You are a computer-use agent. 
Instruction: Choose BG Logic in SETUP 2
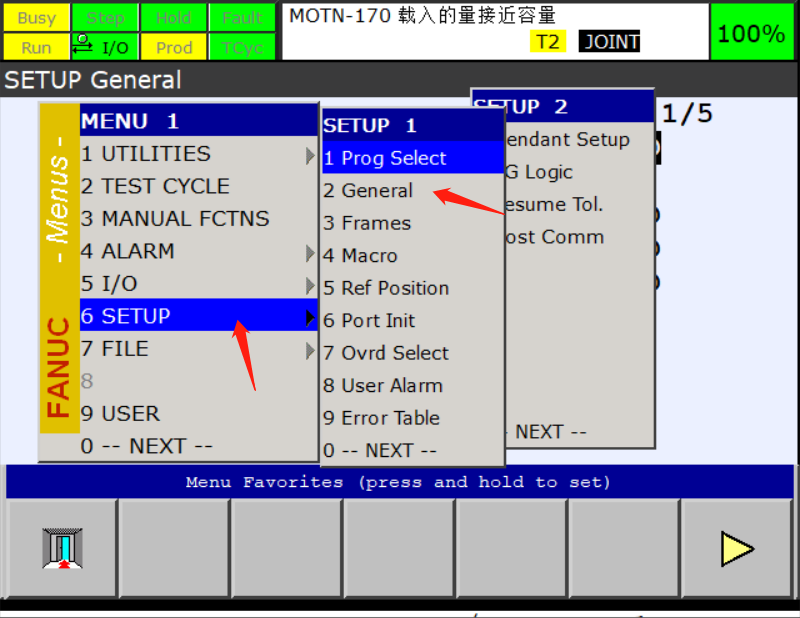click(x=579, y=172)
